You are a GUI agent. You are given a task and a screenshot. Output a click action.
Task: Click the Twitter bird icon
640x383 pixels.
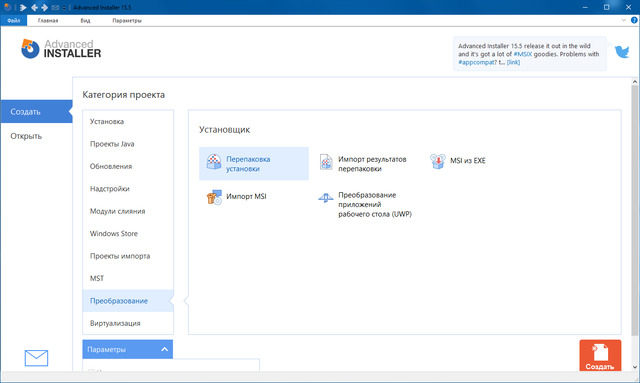click(622, 52)
